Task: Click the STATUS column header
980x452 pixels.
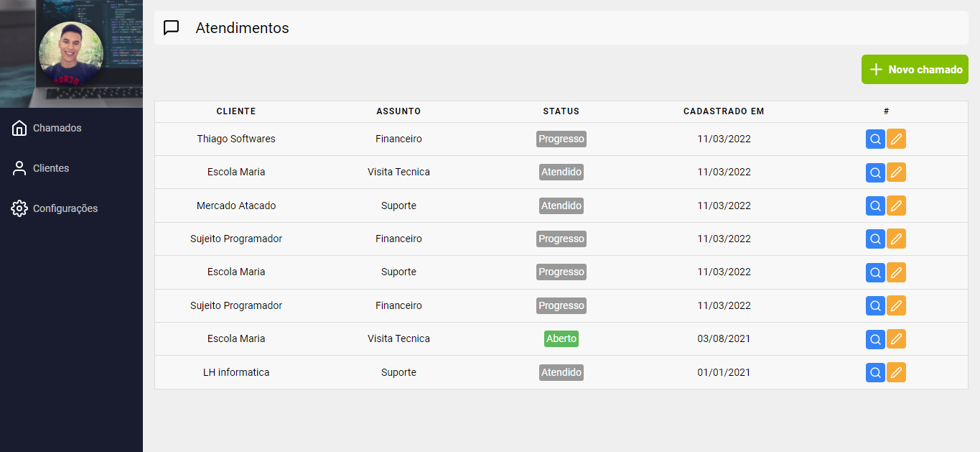Action: pos(561,111)
